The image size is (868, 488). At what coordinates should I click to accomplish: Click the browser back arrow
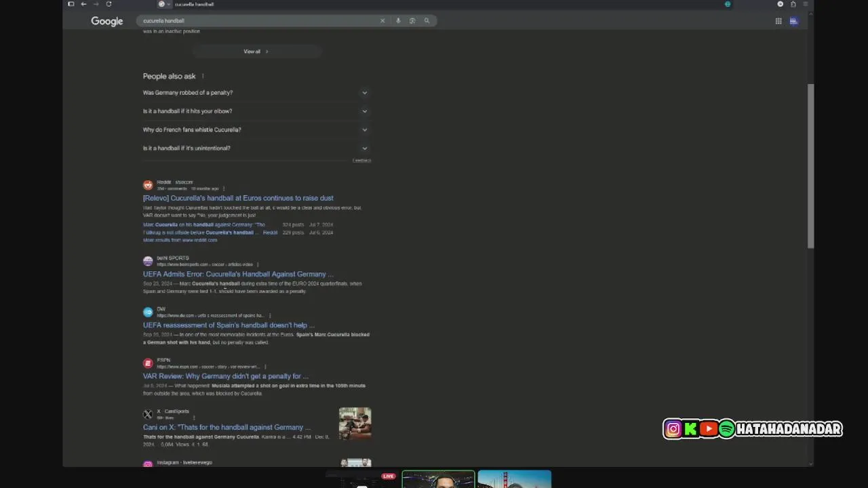click(x=83, y=4)
